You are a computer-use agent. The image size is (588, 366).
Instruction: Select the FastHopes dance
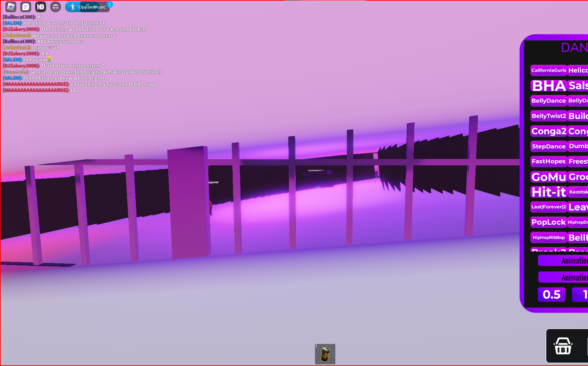pyautogui.click(x=548, y=161)
